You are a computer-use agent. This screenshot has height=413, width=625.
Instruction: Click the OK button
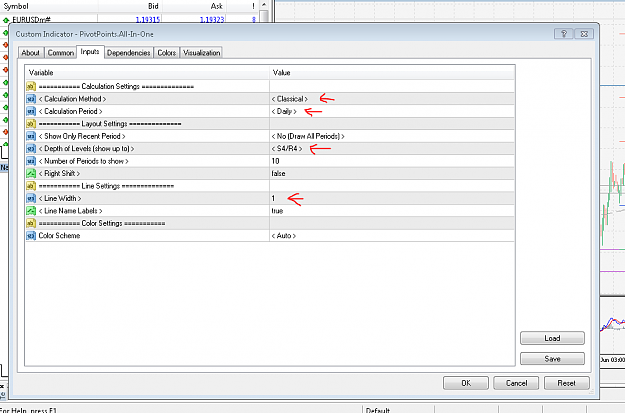(x=466, y=383)
